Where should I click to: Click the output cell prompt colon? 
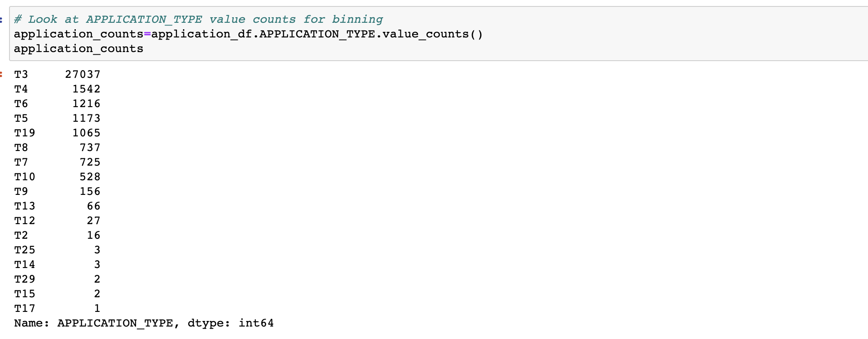coord(1,74)
